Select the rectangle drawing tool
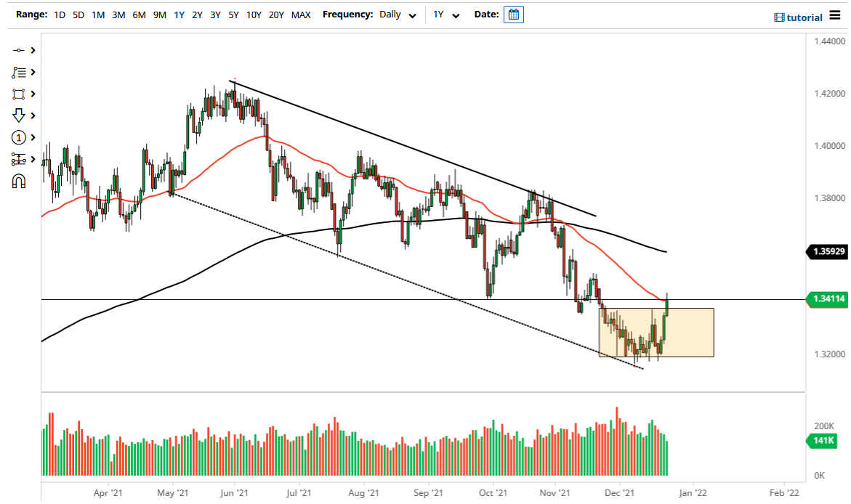Image resolution: width=851 pixels, height=504 pixels. [20, 94]
